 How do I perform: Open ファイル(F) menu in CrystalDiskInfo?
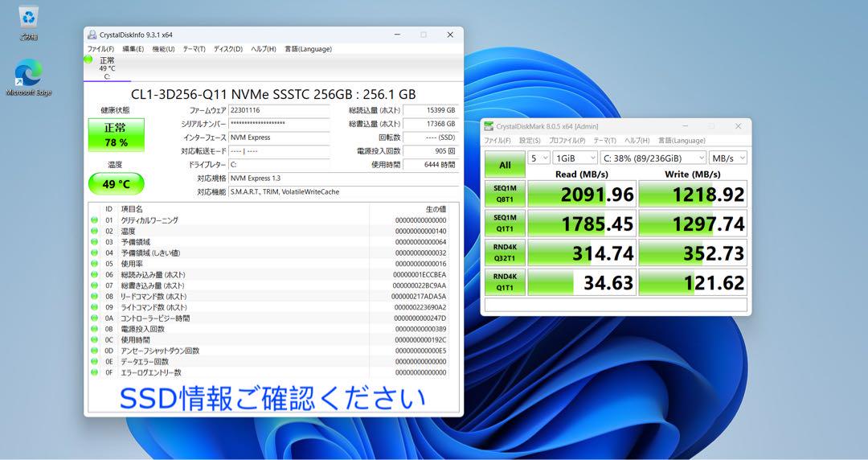click(x=100, y=49)
